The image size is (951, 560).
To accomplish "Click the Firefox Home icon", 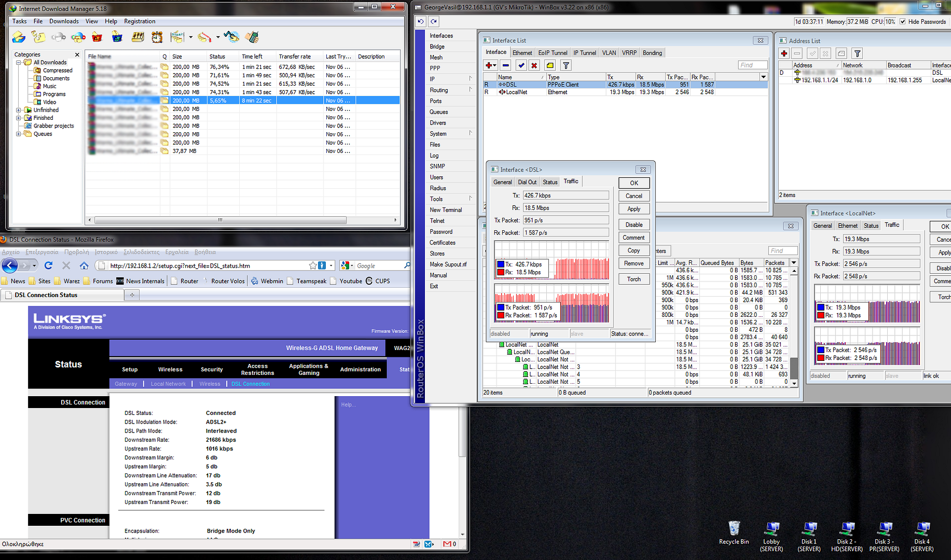I will click(x=84, y=265).
